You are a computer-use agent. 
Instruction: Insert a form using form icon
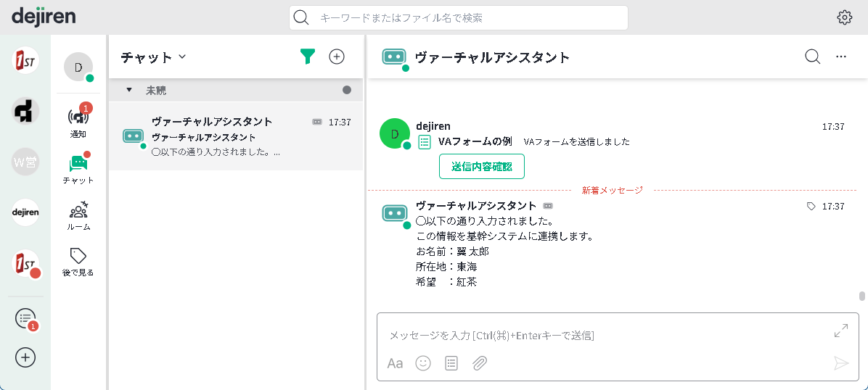(x=451, y=363)
